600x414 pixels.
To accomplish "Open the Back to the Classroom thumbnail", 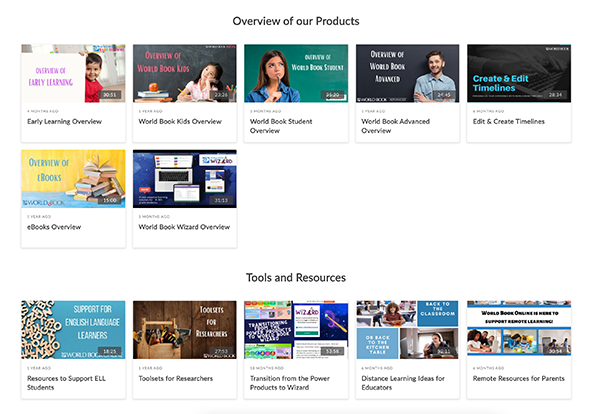I will [x=407, y=330].
